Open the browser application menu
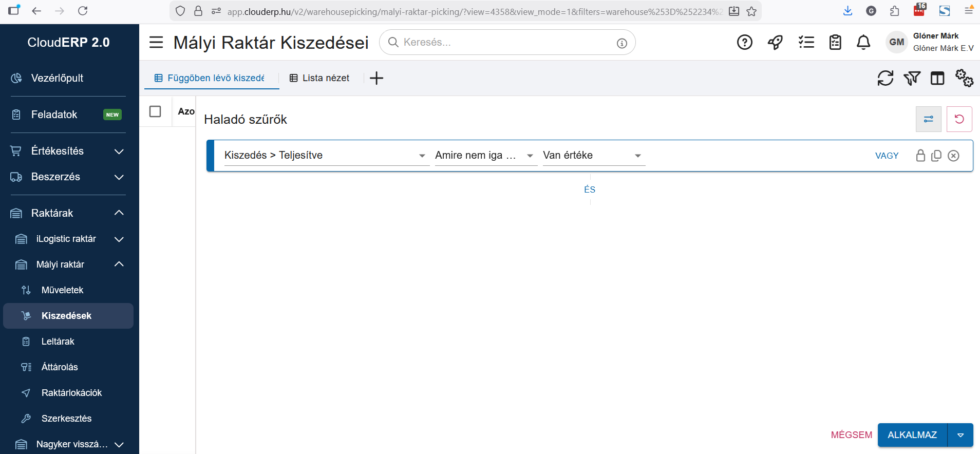This screenshot has width=980, height=454. pyautogui.click(x=969, y=11)
